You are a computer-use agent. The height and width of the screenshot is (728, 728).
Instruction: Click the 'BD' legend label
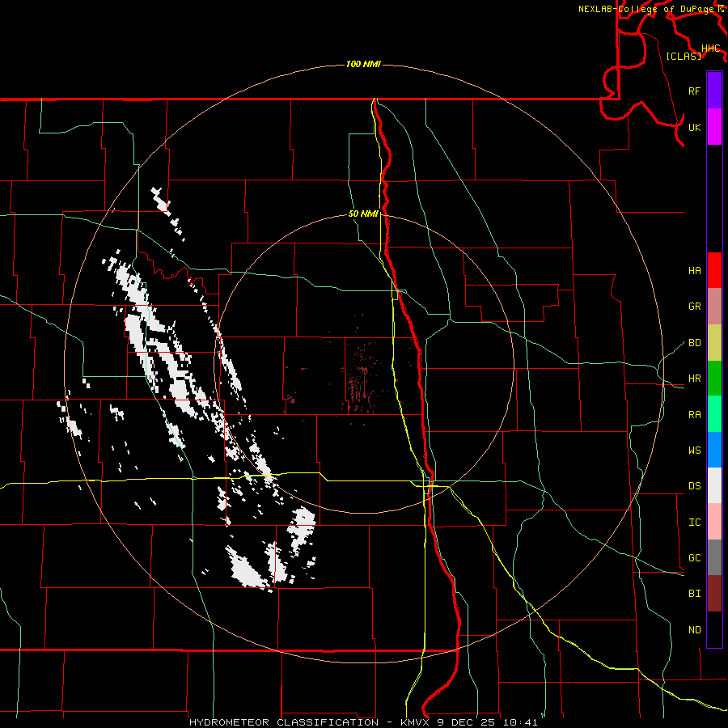[694, 343]
